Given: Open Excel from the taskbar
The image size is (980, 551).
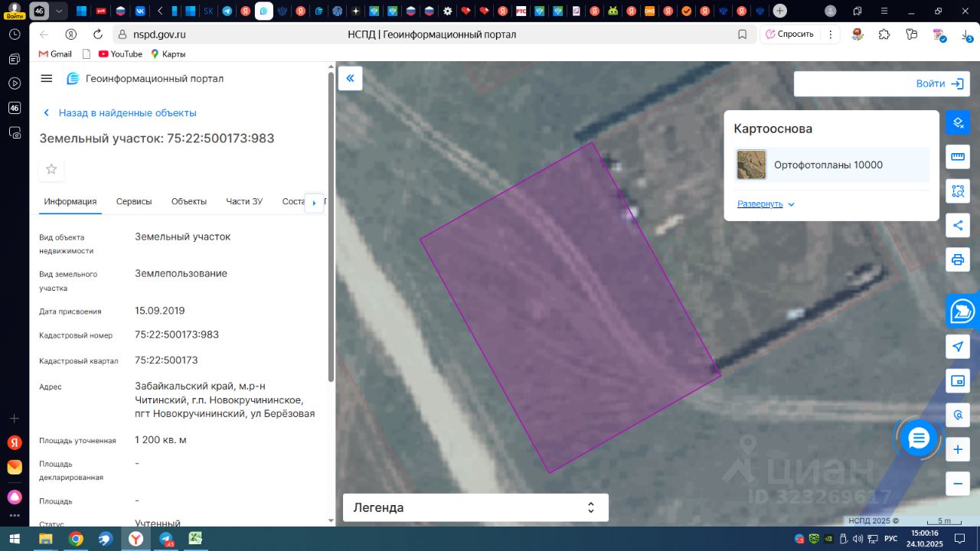Looking at the screenshot, I should (x=195, y=539).
